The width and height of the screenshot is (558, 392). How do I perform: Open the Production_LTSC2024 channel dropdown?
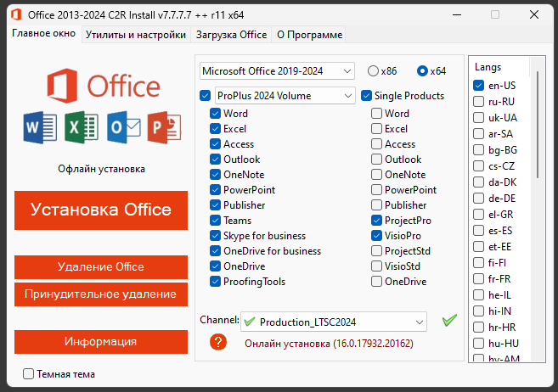(x=332, y=322)
